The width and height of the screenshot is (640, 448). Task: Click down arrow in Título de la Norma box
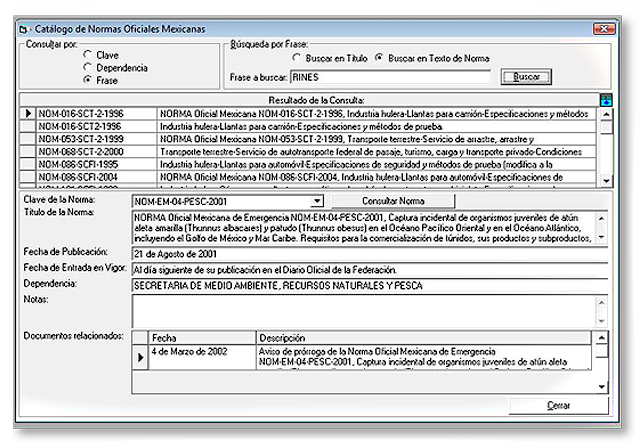pos(601,237)
